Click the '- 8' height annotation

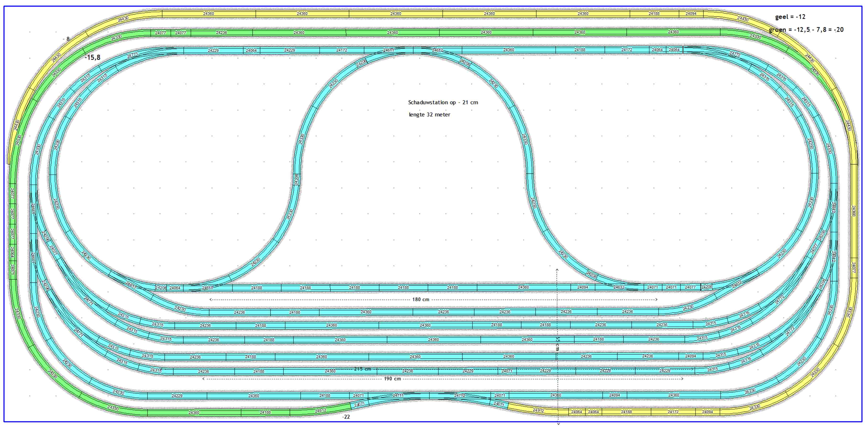66,39
